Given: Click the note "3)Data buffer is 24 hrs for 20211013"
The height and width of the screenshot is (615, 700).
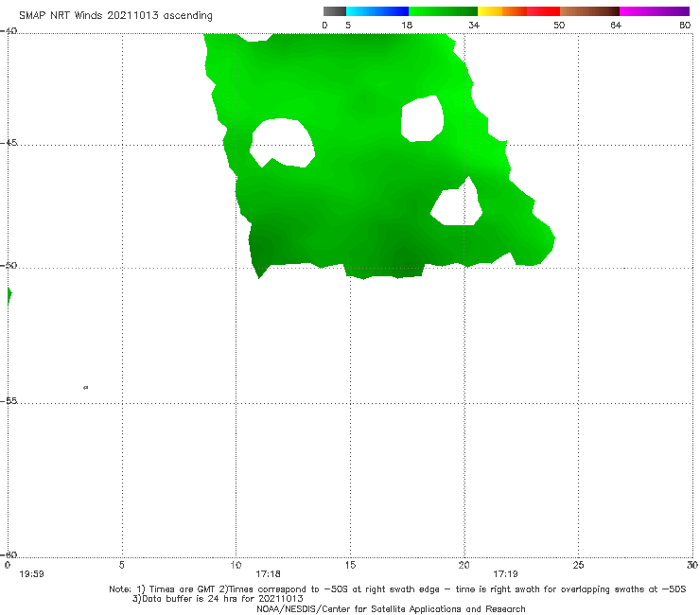Looking at the screenshot, I should [x=218, y=599].
